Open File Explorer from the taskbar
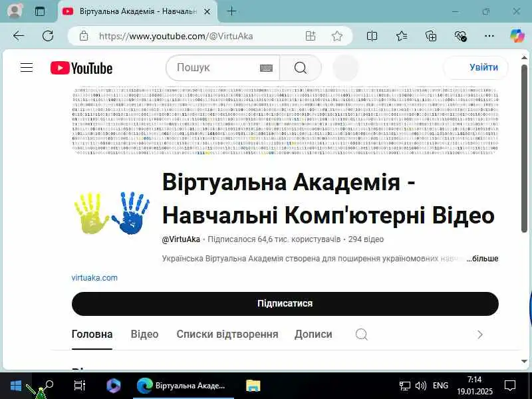The image size is (532, 399). click(253, 386)
